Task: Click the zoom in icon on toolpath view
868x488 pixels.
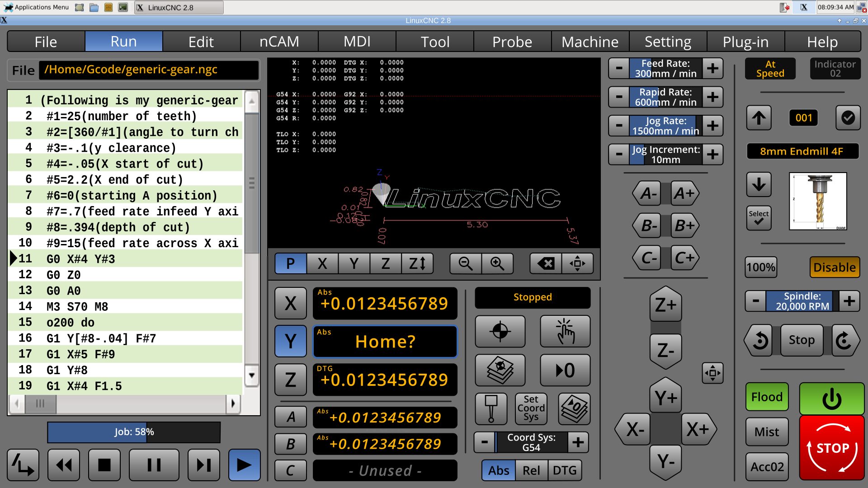Action: click(x=496, y=263)
